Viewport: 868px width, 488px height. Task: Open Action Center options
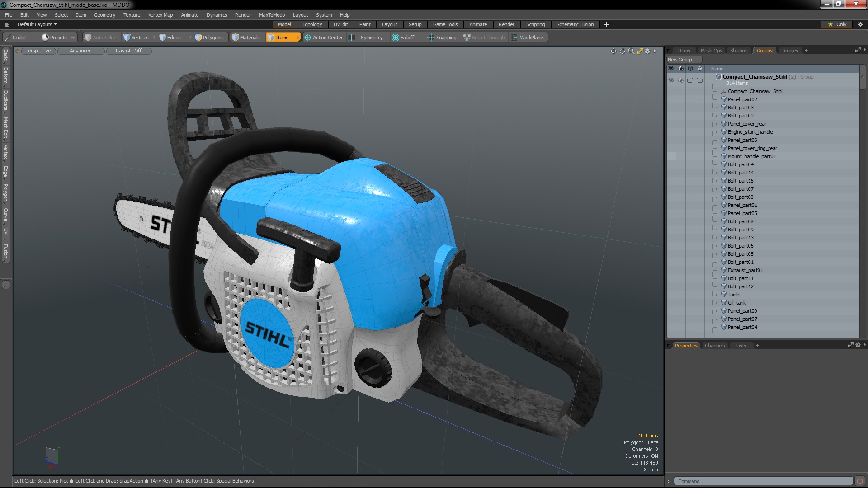(x=324, y=38)
